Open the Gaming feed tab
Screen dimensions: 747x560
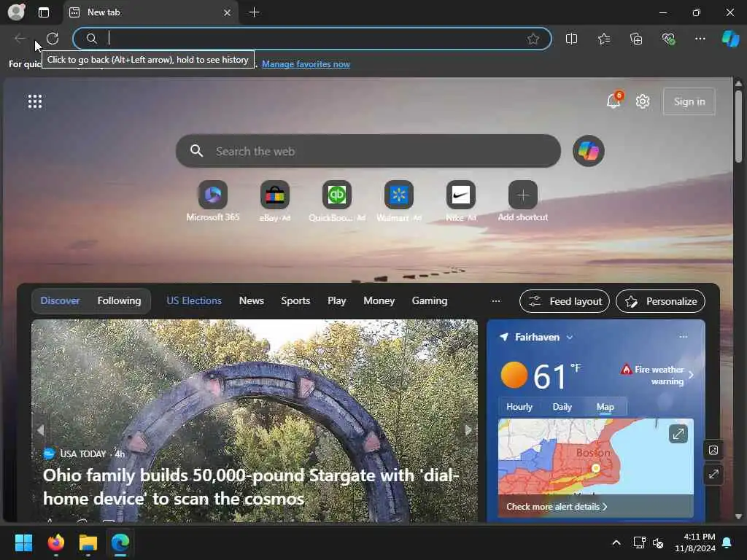click(430, 300)
